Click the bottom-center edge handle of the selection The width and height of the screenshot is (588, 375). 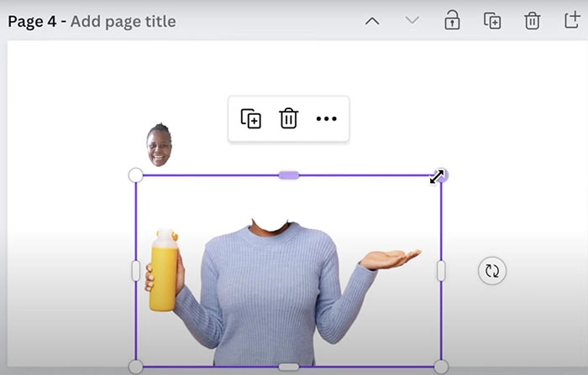(288, 367)
